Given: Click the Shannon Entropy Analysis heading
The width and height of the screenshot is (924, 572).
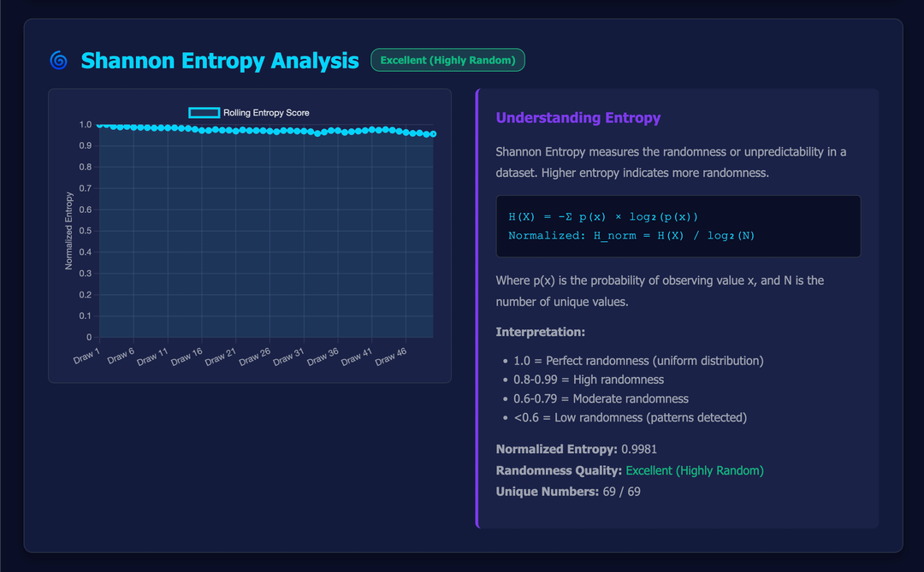Looking at the screenshot, I should point(220,61).
